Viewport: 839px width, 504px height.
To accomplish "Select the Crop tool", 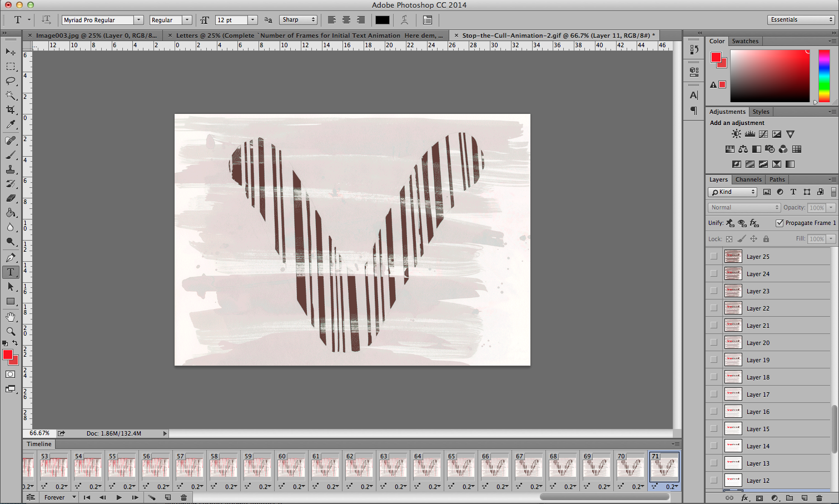I will tap(11, 110).
